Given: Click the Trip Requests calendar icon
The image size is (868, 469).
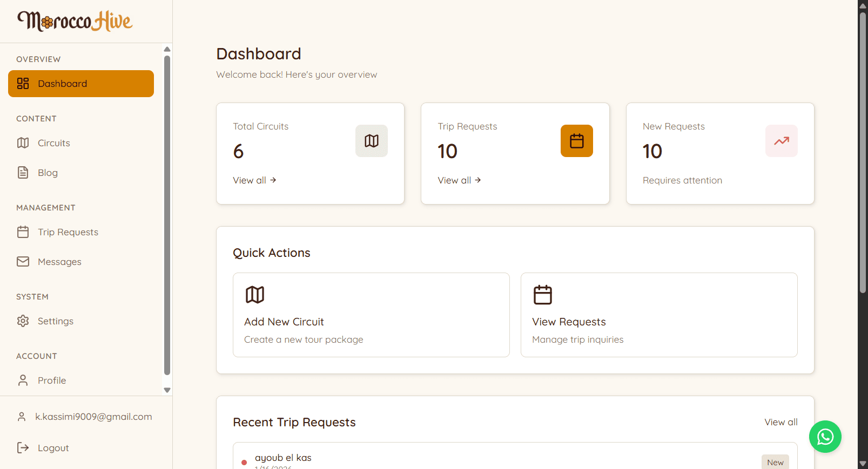Looking at the screenshot, I should pyautogui.click(x=576, y=141).
